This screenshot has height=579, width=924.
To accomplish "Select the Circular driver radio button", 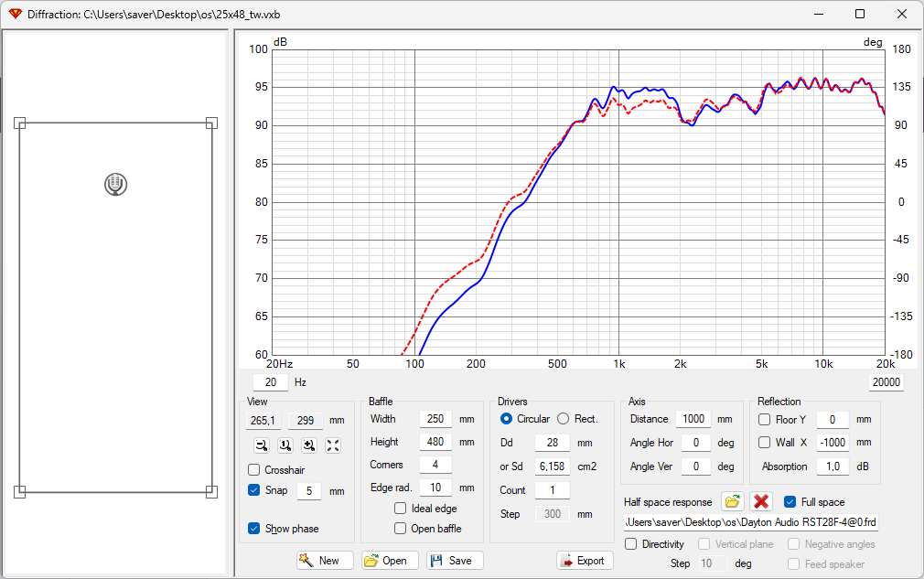I will pyautogui.click(x=506, y=419).
